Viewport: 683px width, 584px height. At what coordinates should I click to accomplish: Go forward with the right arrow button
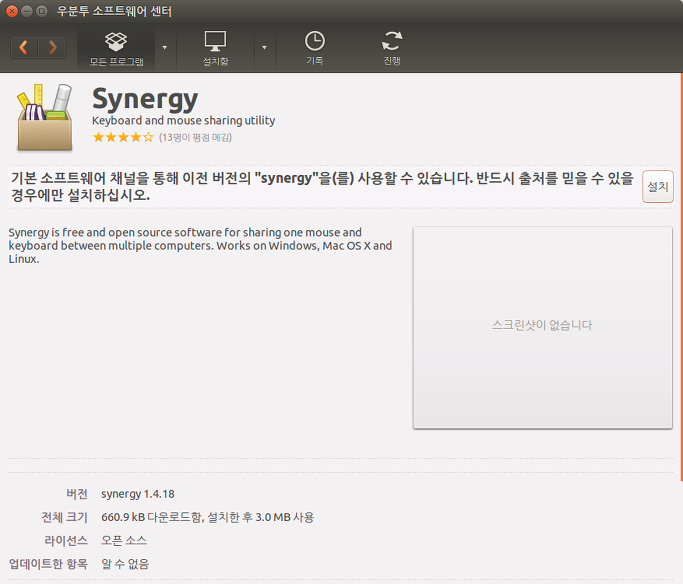52,47
